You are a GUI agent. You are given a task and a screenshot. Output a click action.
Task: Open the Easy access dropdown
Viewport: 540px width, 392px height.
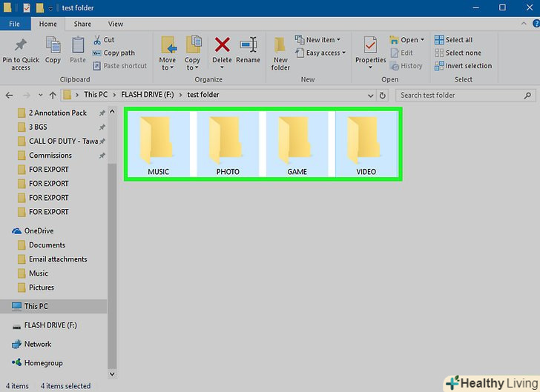click(x=320, y=53)
